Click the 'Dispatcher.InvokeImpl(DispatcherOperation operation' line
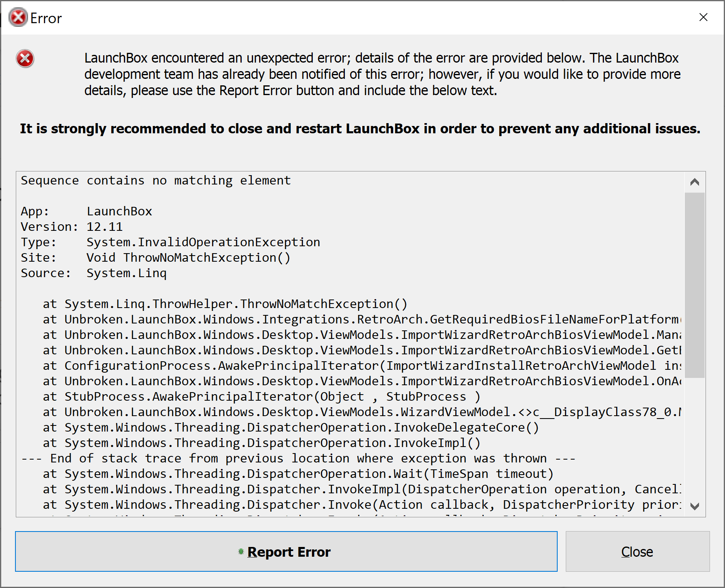 [x=362, y=489]
